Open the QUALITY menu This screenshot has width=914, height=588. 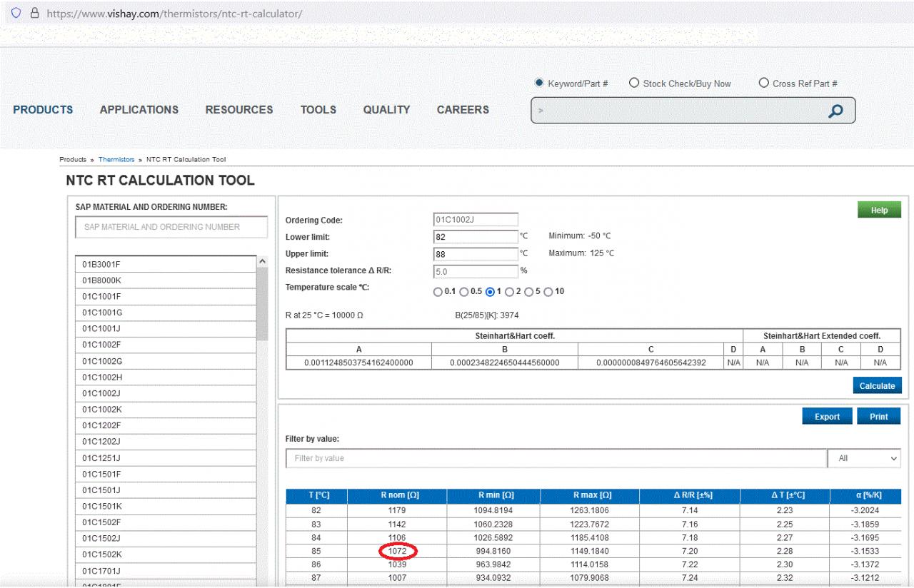point(386,110)
